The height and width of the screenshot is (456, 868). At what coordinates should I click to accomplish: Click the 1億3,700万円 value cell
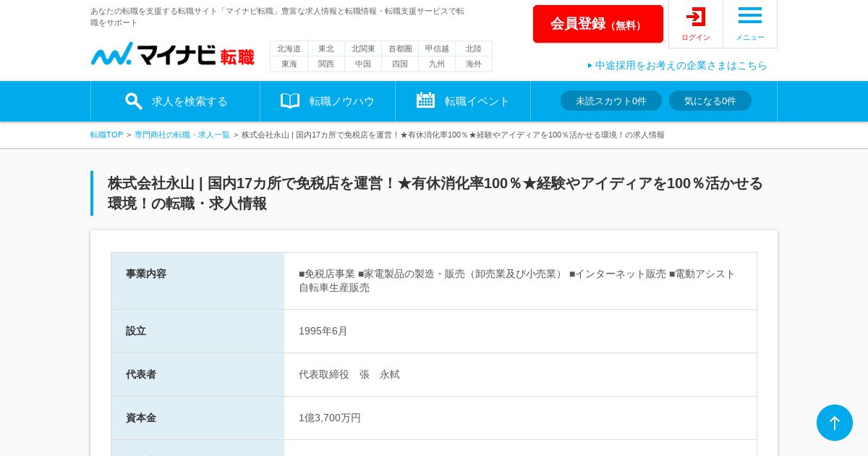(x=520, y=418)
